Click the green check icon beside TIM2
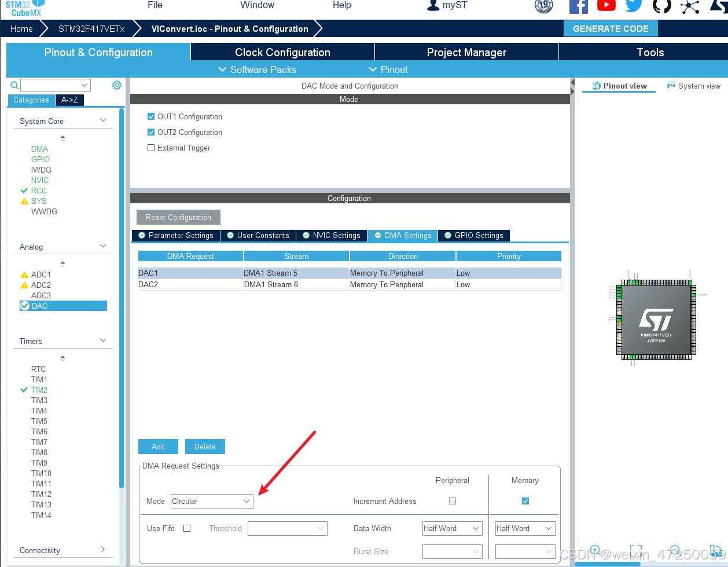The width and height of the screenshot is (728, 567). coord(24,390)
